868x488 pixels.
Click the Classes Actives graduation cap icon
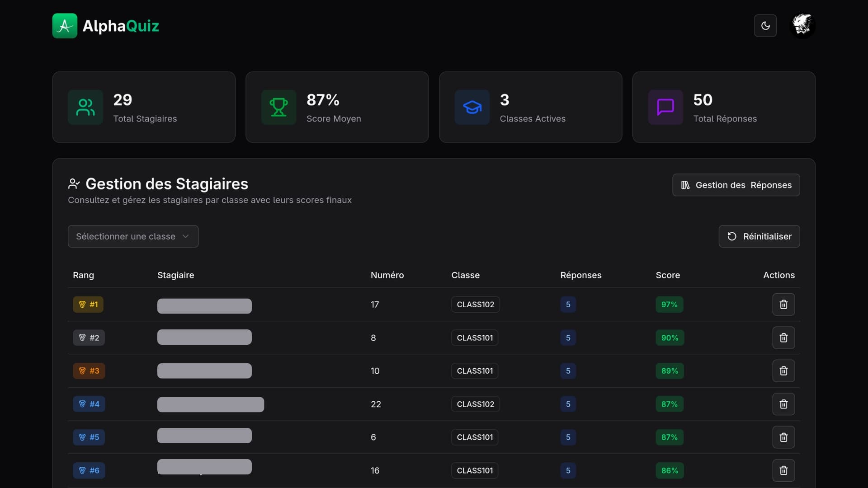(472, 107)
